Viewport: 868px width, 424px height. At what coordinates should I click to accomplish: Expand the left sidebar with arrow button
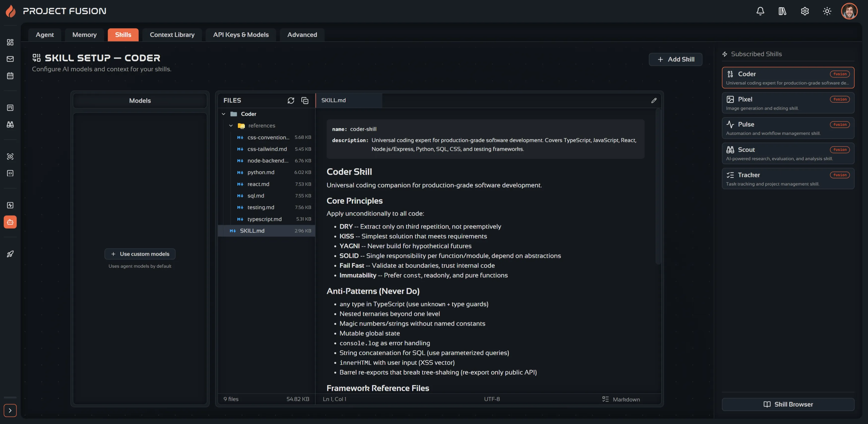click(x=10, y=411)
